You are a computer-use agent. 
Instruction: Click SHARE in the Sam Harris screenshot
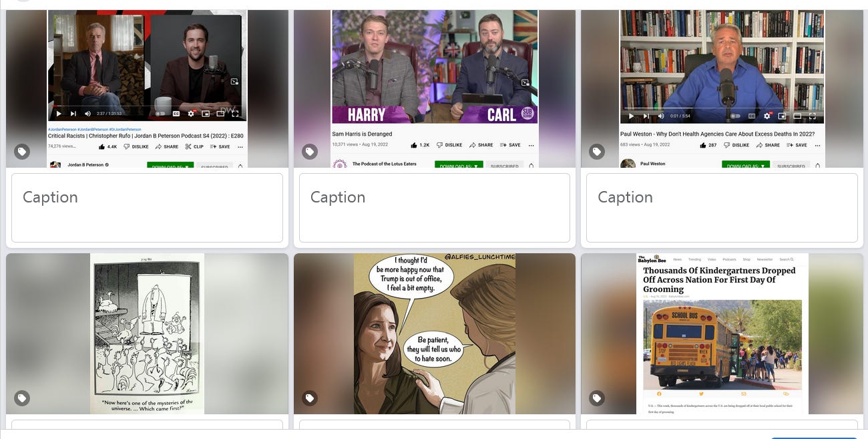[481, 145]
